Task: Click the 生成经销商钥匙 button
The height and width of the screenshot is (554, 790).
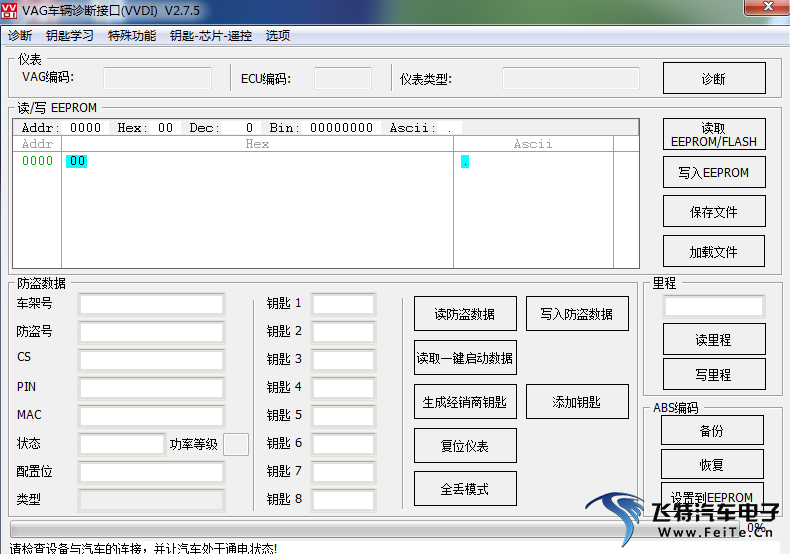Action: click(x=465, y=402)
